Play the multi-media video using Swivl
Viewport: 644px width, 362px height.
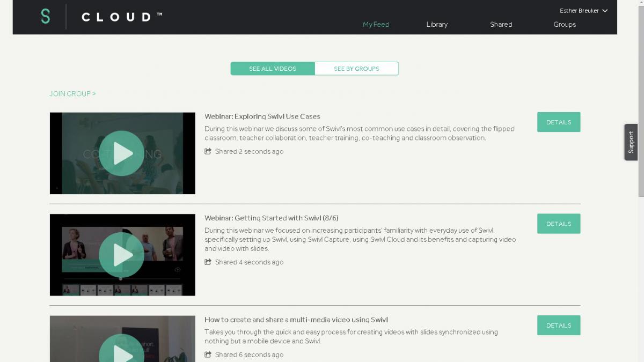click(x=122, y=348)
